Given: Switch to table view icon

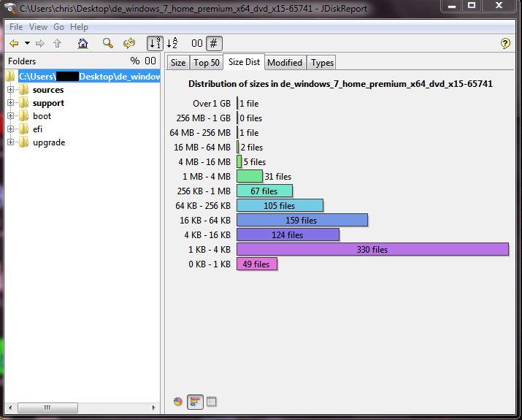Looking at the screenshot, I should [x=212, y=402].
